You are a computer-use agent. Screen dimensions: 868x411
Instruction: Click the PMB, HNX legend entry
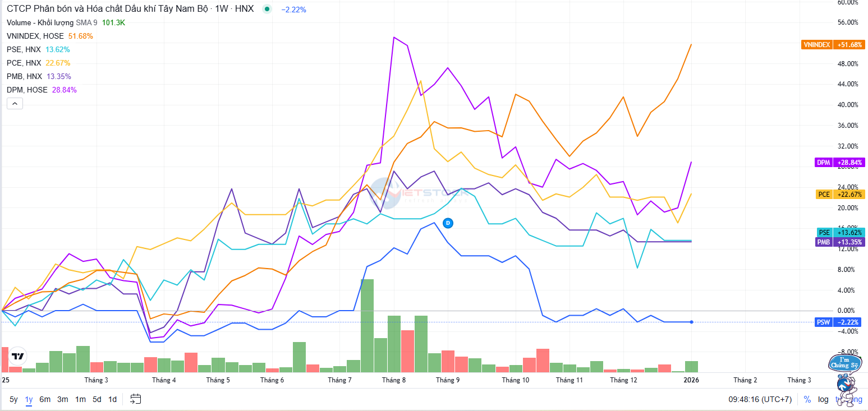(x=24, y=76)
